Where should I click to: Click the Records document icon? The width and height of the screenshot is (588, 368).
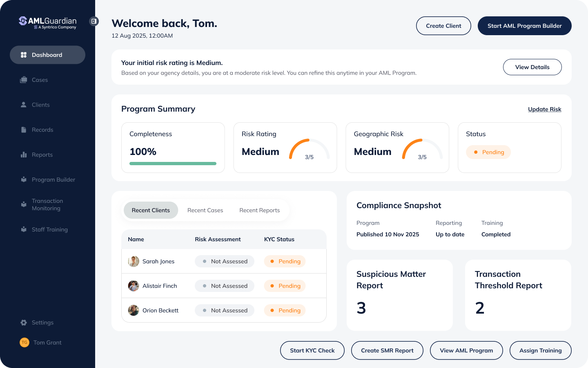click(x=24, y=130)
